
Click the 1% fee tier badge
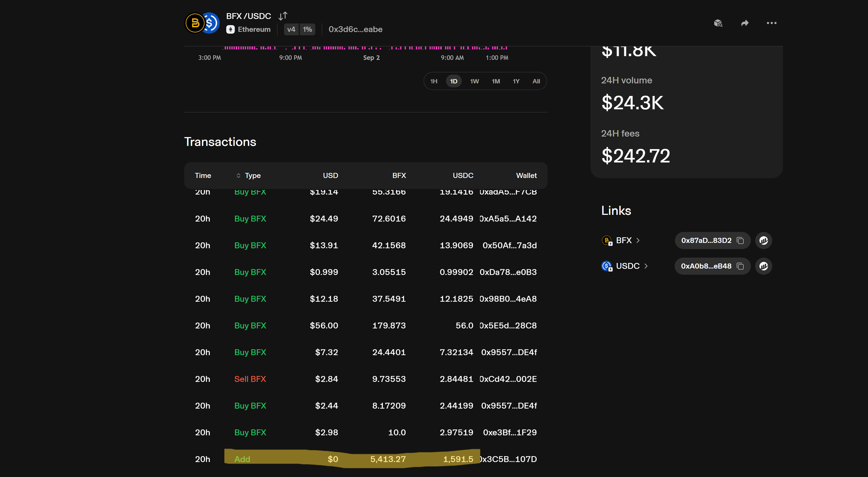click(307, 29)
